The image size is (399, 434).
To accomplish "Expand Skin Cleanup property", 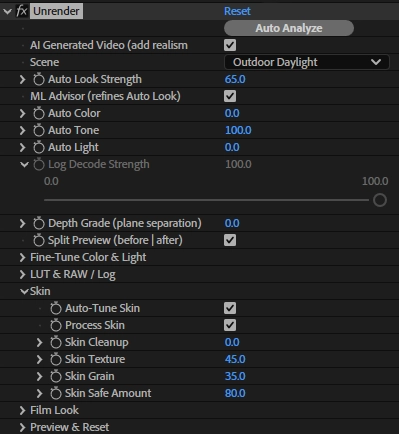I will [39, 342].
